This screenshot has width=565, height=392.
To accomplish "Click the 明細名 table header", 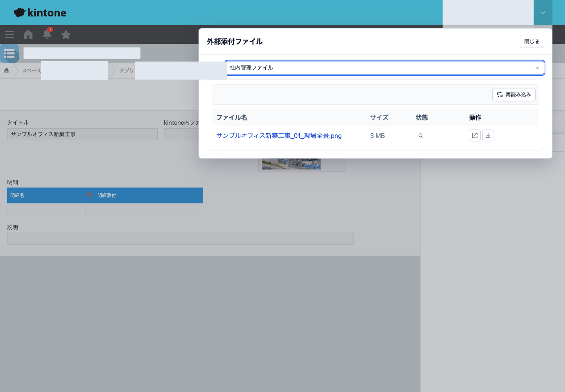I will click(17, 195).
